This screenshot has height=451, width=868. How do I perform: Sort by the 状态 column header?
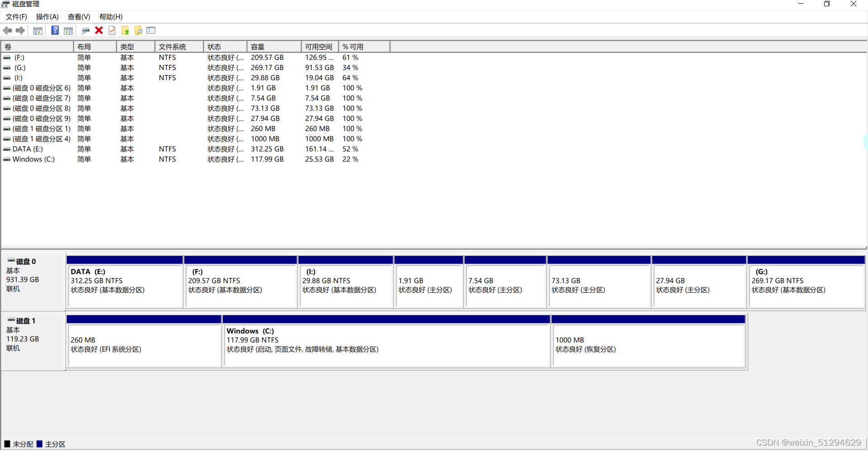pyautogui.click(x=226, y=47)
